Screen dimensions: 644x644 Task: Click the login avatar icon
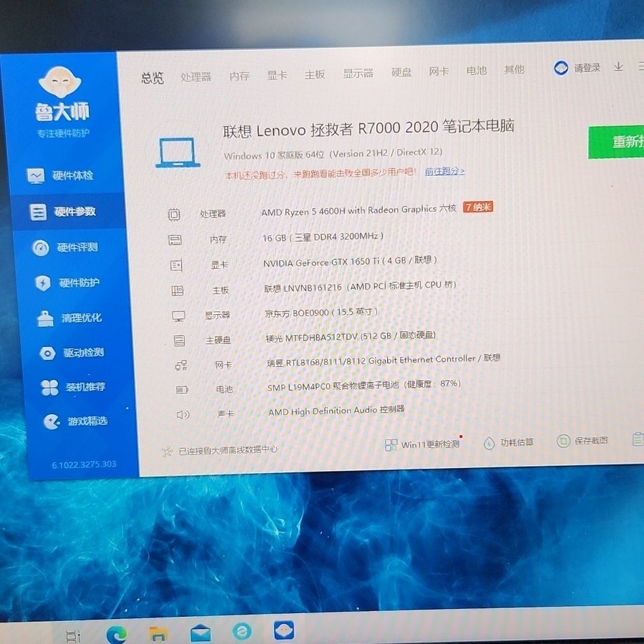561,68
